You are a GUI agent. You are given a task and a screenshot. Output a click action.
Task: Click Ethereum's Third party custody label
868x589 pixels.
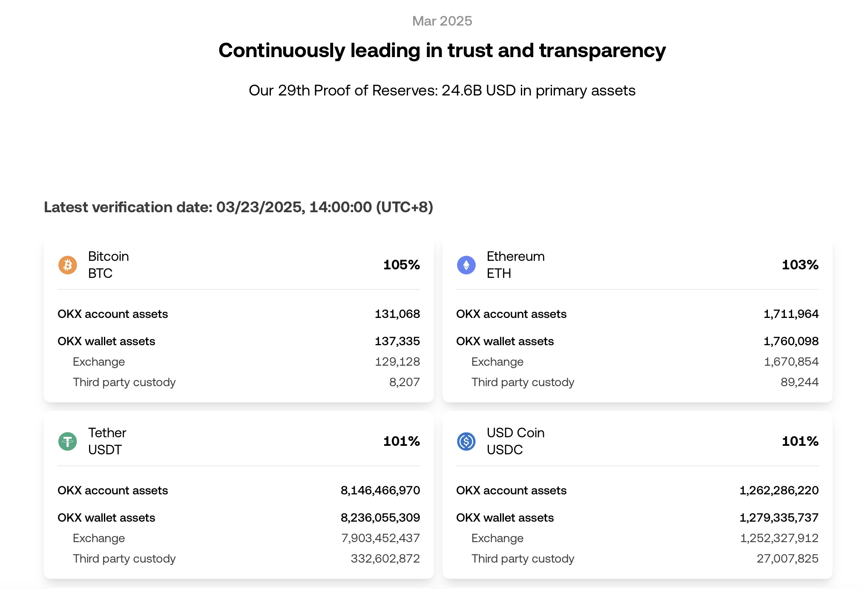[x=523, y=382]
